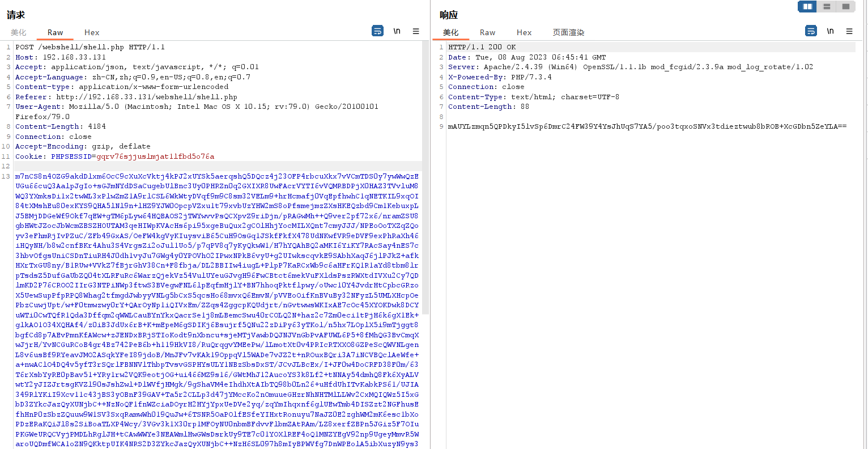Toggle word wrap in request pane
The width and height of the screenshot is (868, 449).
point(377,31)
